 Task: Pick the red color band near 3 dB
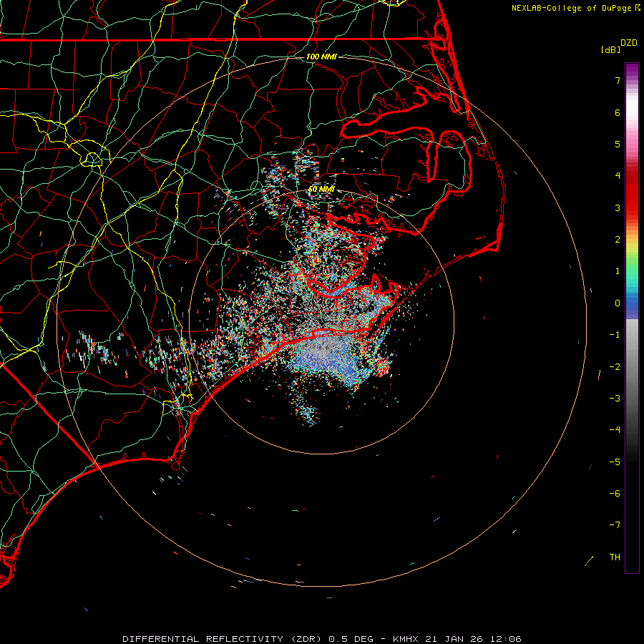[x=632, y=208]
